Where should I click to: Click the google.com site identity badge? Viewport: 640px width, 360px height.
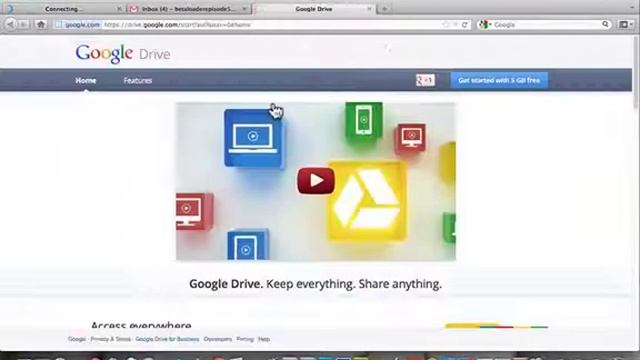point(78,25)
